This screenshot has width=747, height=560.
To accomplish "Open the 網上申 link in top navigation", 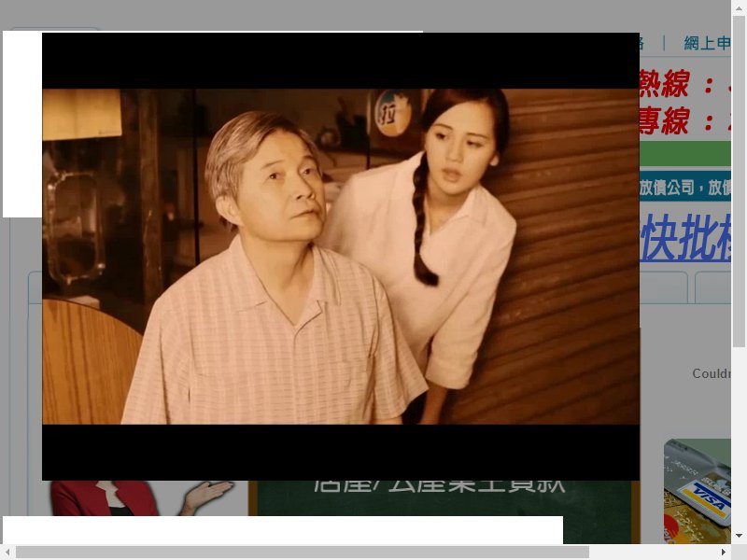I will 707,43.
